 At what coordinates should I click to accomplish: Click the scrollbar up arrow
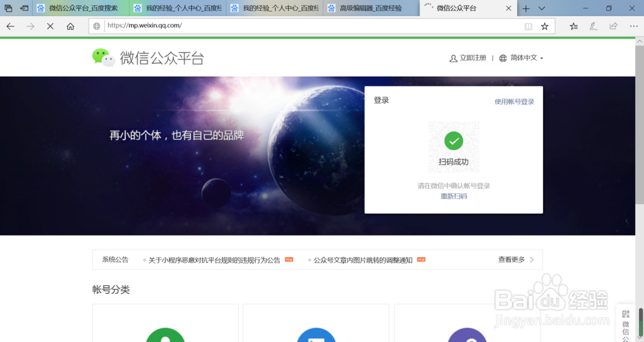pyautogui.click(x=639, y=41)
